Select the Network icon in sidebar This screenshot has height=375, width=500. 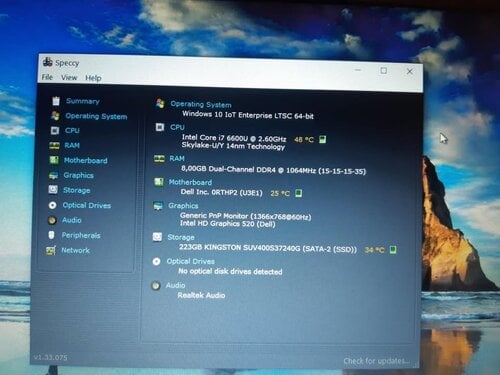(51, 250)
